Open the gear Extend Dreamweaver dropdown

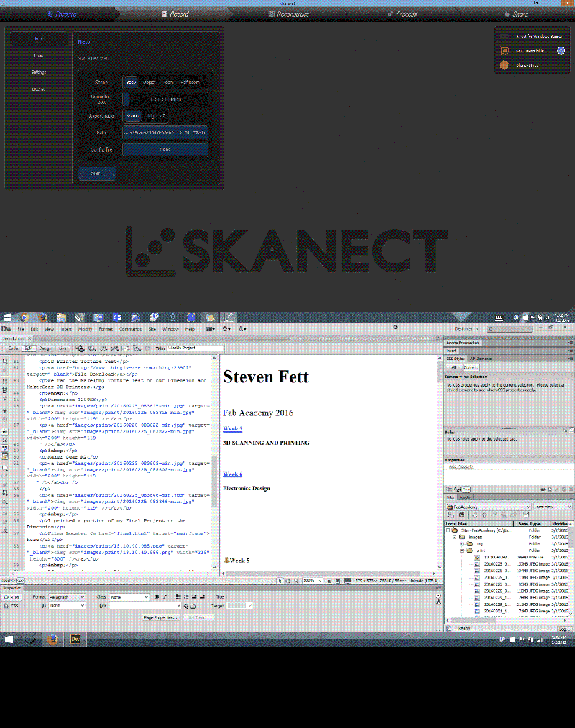(x=226, y=328)
